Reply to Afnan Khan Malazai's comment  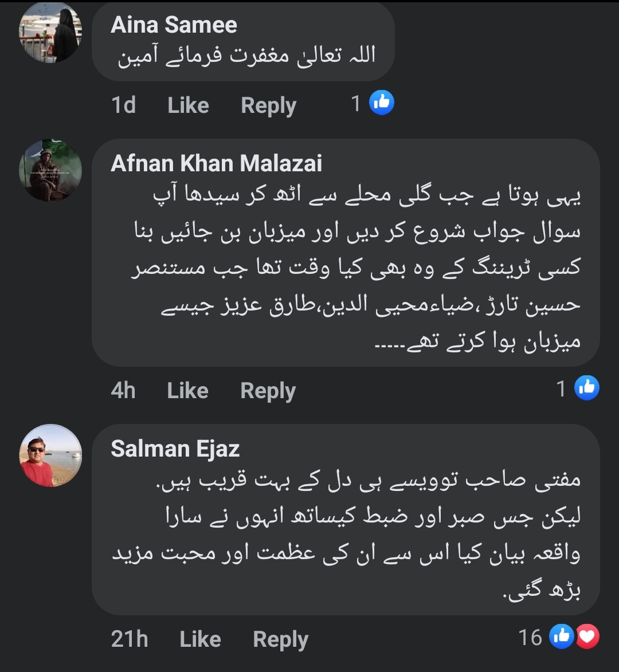click(268, 391)
